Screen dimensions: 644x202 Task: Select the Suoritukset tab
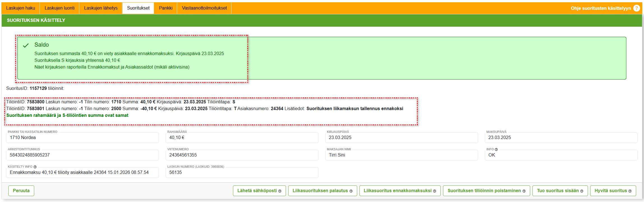(138, 8)
